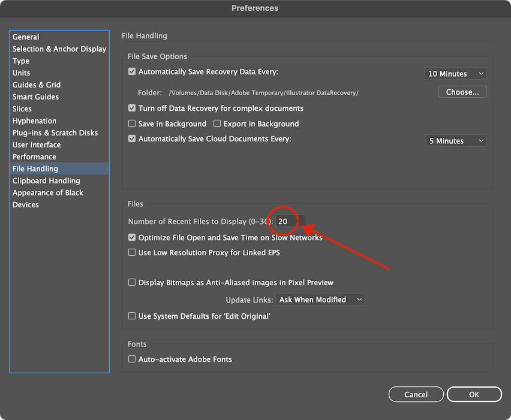Click the Choose button for recovery folder
The width and height of the screenshot is (511, 420).
[x=462, y=92]
